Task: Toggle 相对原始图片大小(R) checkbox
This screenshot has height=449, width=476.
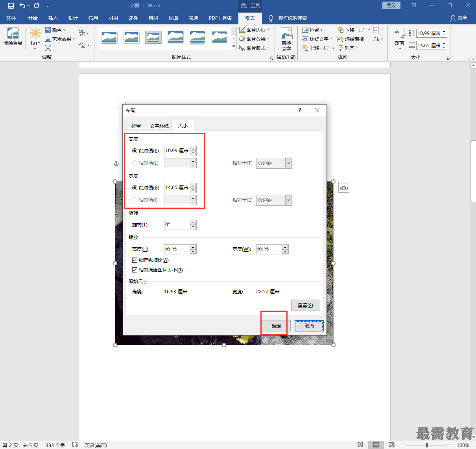Action: (x=135, y=270)
